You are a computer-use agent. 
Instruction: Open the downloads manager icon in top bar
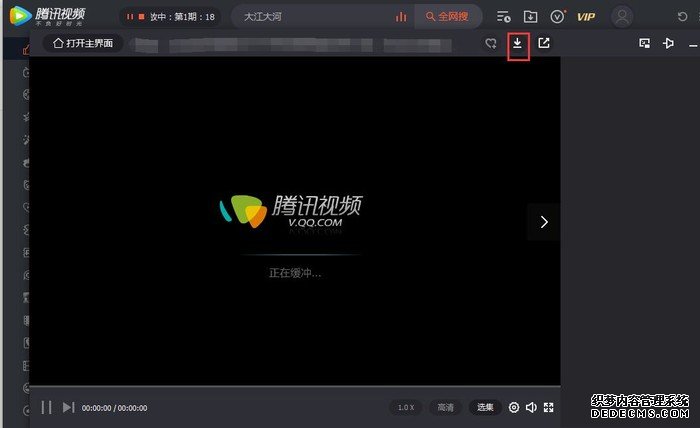(x=530, y=17)
